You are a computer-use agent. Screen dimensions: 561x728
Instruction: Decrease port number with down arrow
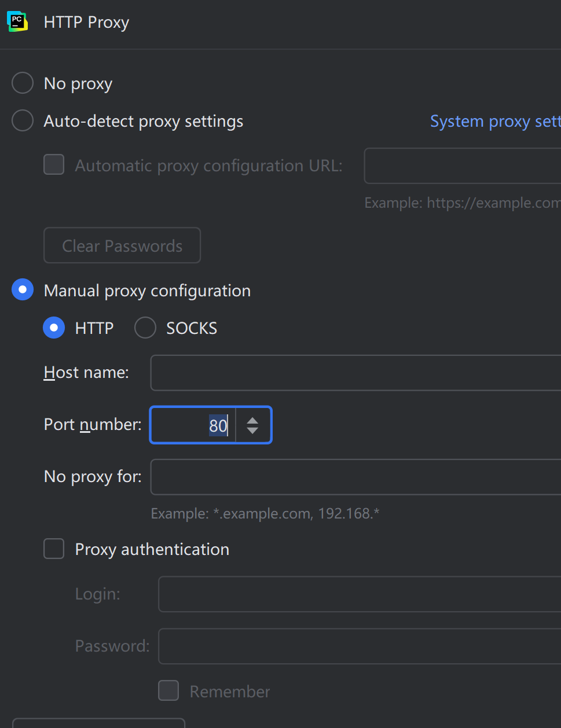click(x=252, y=431)
